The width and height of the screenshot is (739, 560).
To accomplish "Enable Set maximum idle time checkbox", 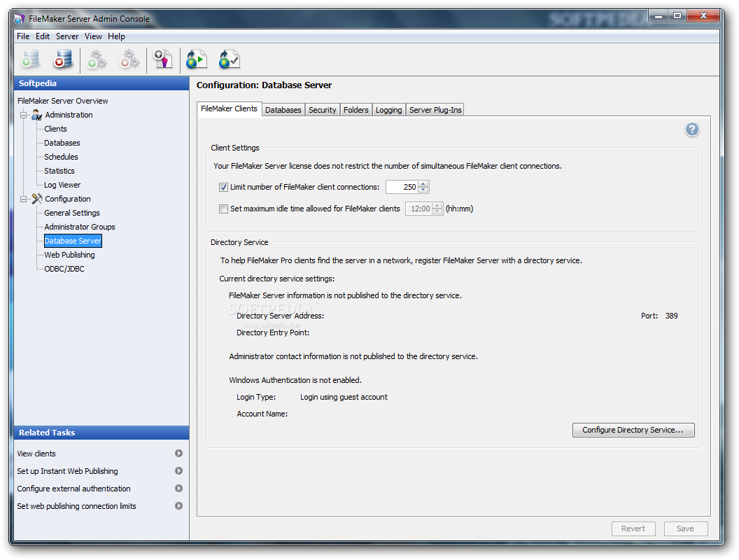I will 223,209.
